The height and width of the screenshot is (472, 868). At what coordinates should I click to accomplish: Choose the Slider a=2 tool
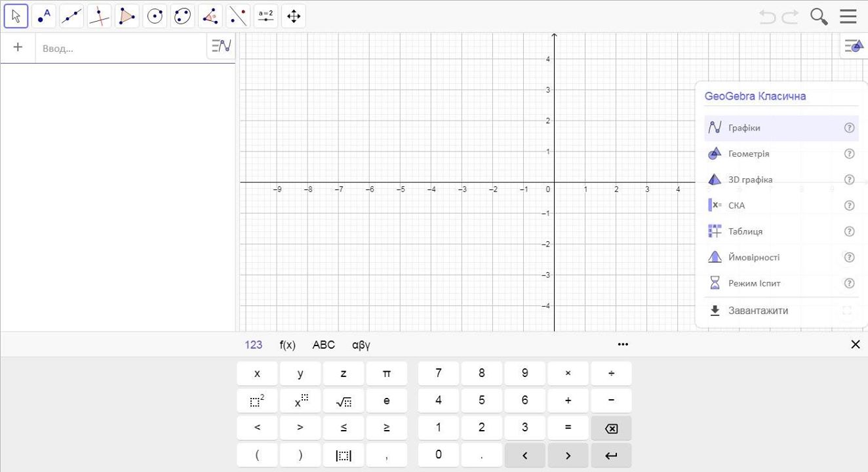click(266, 16)
